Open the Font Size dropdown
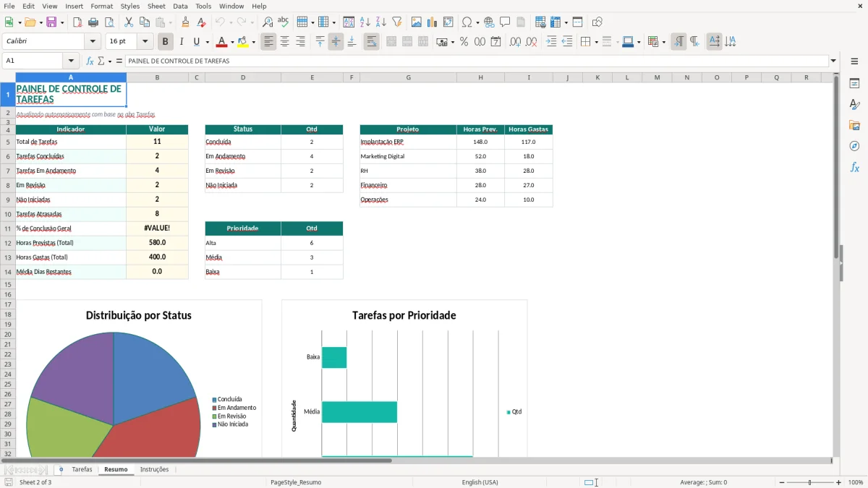 click(145, 42)
